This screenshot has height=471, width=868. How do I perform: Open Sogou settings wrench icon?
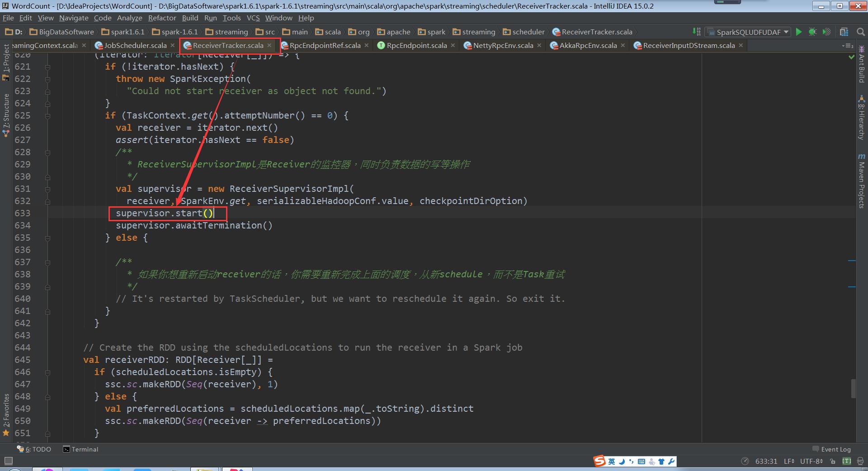(x=671, y=461)
